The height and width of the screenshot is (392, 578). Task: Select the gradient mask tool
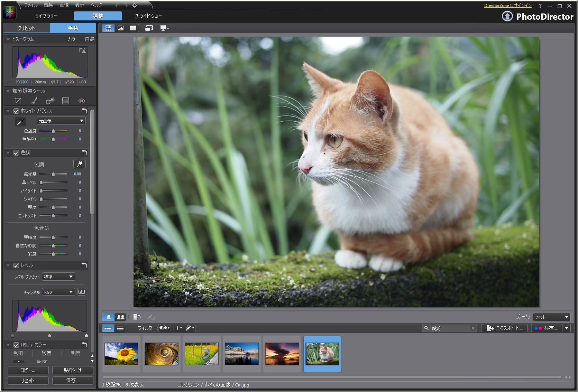[x=65, y=101]
